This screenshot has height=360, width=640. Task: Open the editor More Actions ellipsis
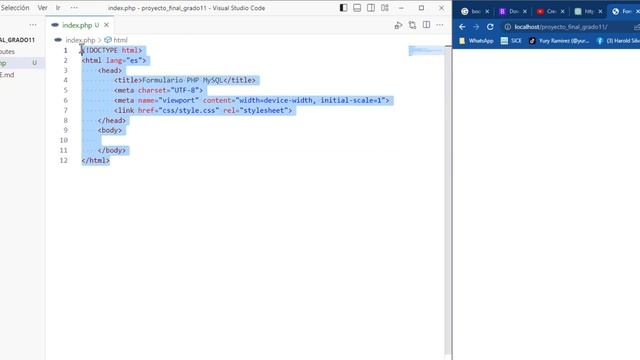point(440,25)
